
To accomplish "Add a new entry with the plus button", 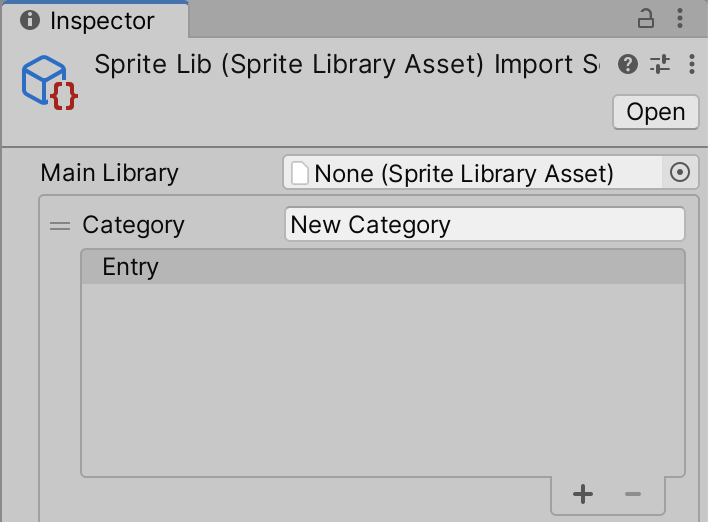I will click(x=583, y=494).
